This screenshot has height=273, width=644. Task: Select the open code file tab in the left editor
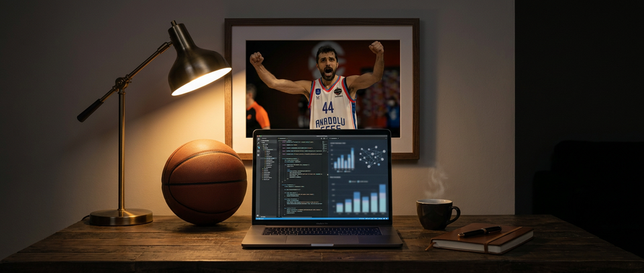pyautogui.click(x=282, y=138)
